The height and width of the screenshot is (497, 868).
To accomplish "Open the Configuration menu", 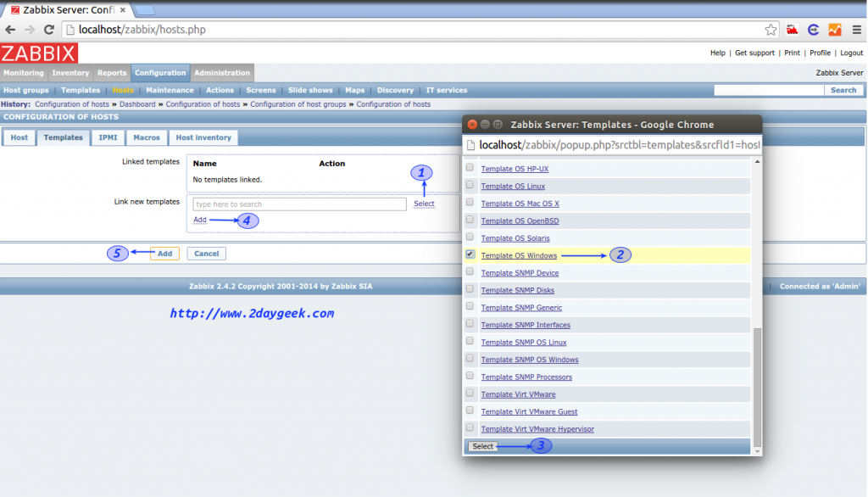I will point(159,72).
